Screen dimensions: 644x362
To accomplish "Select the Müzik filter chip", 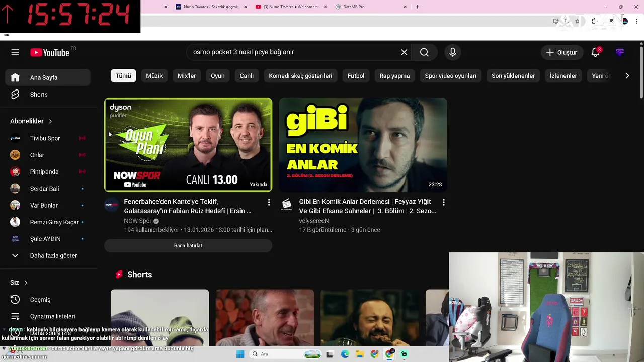I will [x=154, y=76].
